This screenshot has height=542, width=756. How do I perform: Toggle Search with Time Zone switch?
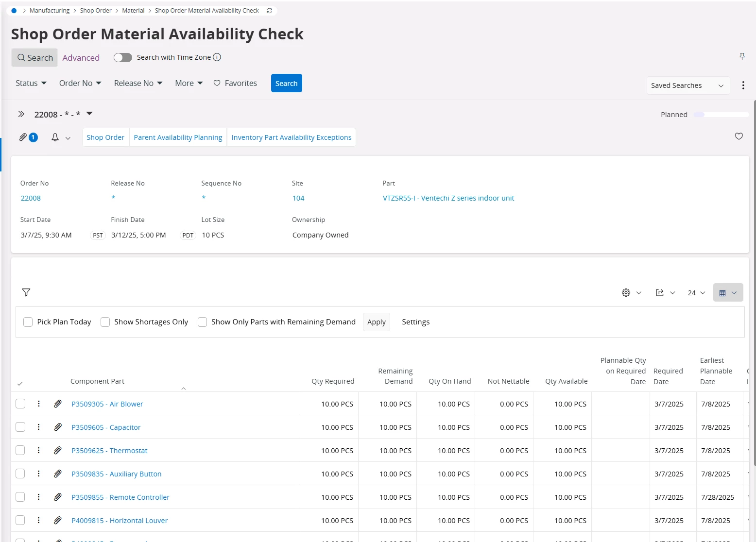click(123, 57)
